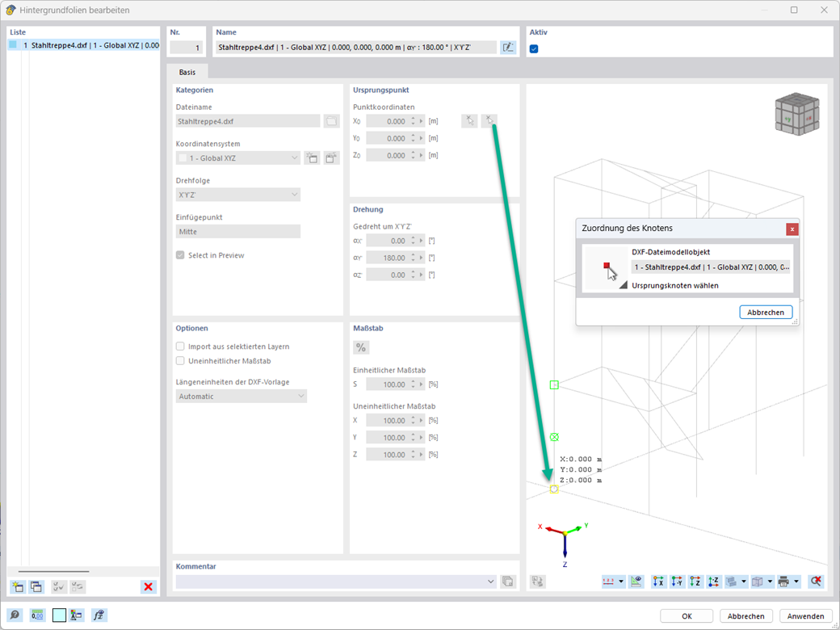Screen dimensions: 840x630
Task: Set view in X direction
Action: pyautogui.click(x=659, y=582)
